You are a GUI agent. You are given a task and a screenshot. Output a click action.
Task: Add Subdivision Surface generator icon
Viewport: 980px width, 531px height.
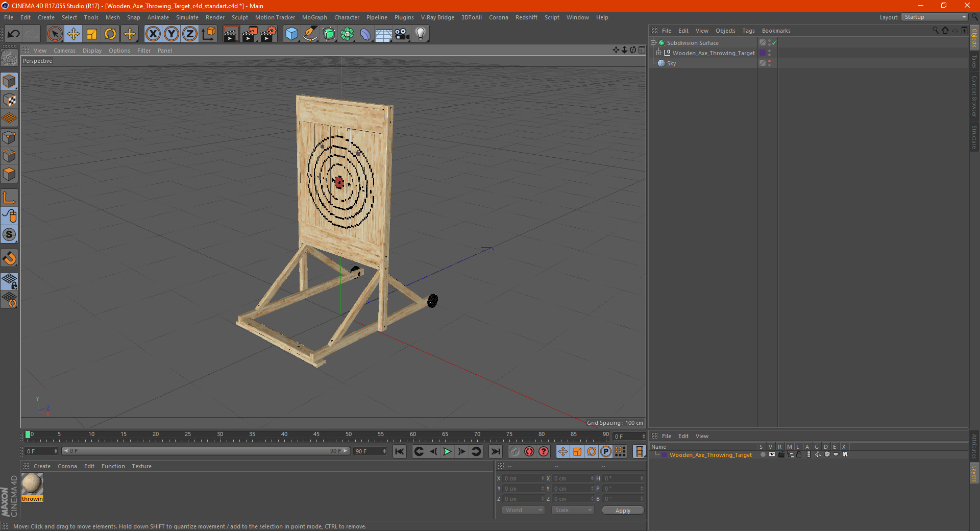(x=329, y=34)
